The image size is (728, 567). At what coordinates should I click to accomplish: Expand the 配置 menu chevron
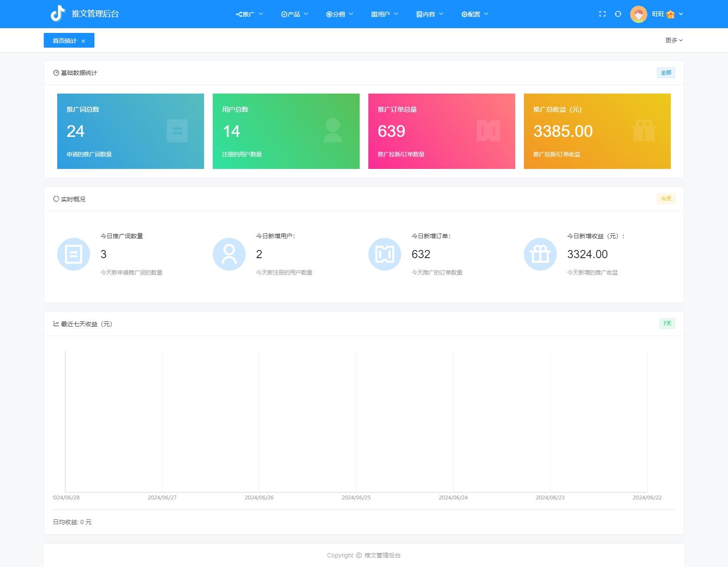click(486, 14)
